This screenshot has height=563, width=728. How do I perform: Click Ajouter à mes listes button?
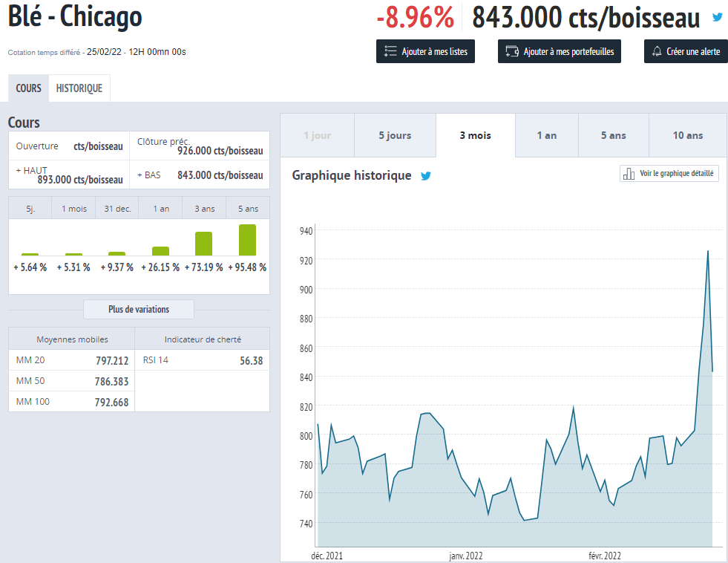pyautogui.click(x=425, y=51)
